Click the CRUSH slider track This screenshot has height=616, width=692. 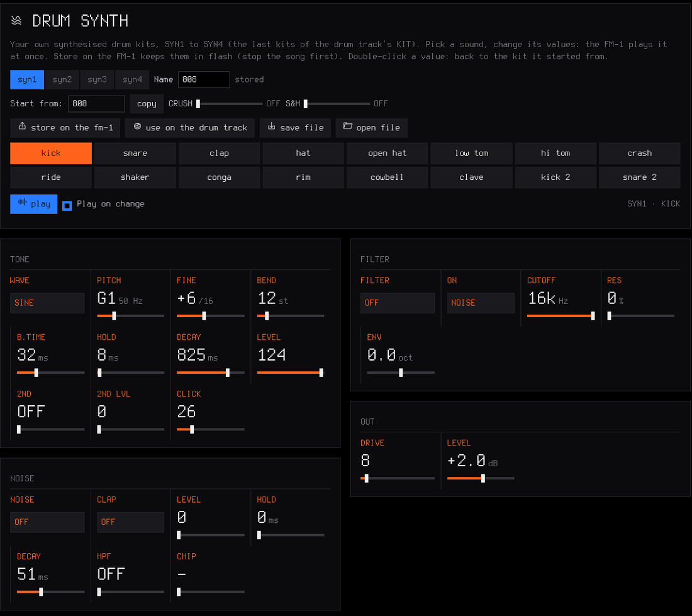click(230, 104)
